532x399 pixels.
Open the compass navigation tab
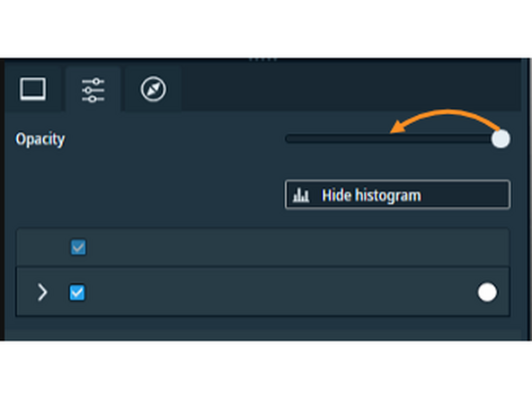tap(154, 89)
